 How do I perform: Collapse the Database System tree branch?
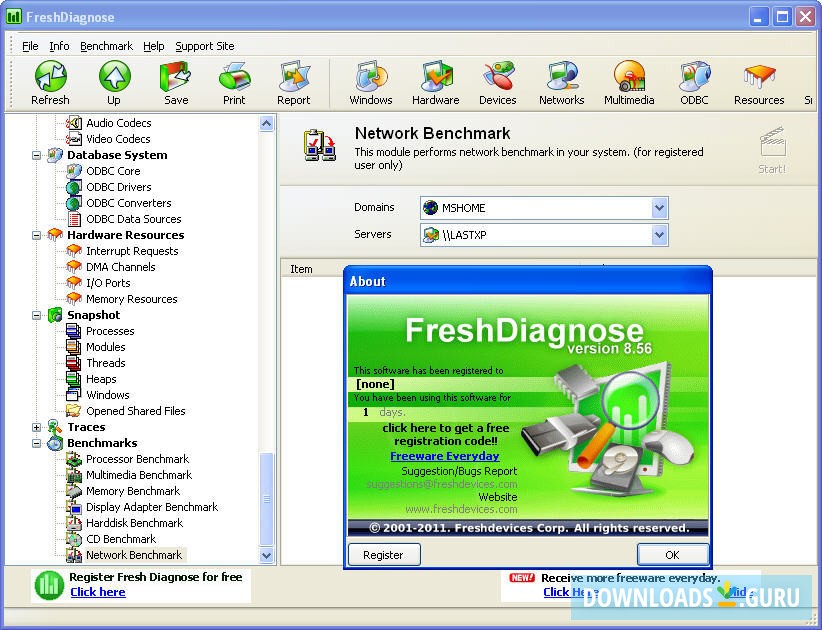coord(37,155)
